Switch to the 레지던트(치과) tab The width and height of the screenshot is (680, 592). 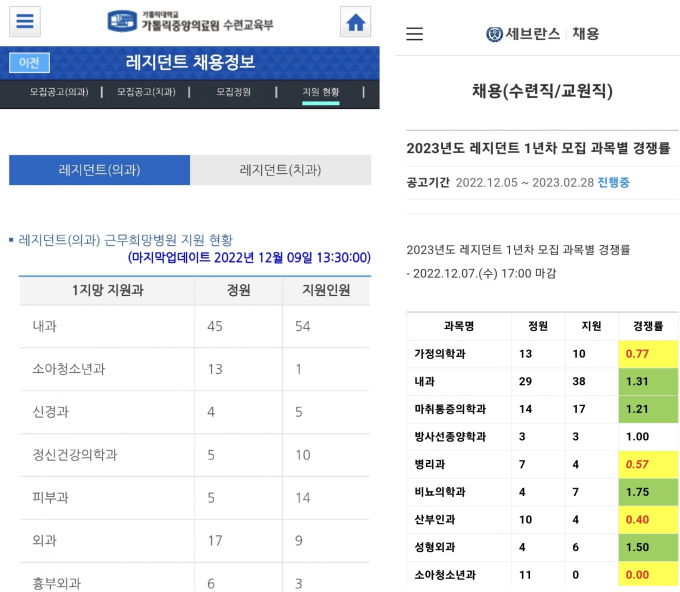[x=280, y=170]
